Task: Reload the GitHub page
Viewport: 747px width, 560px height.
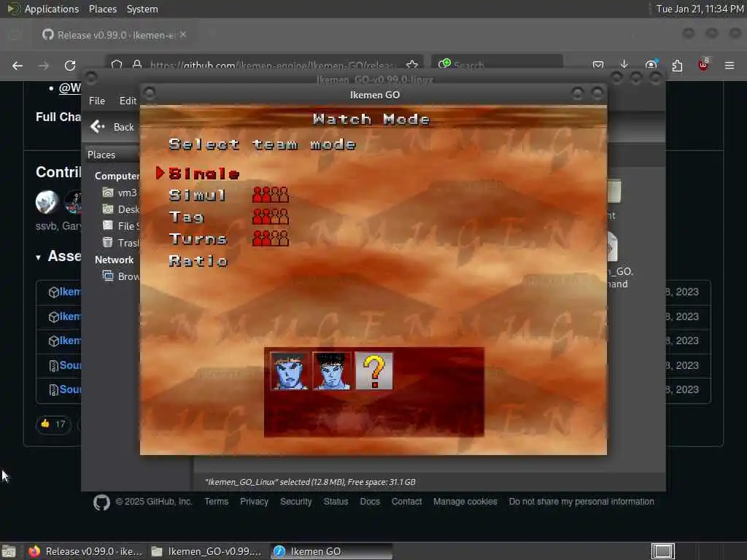Action: coord(70,66)
